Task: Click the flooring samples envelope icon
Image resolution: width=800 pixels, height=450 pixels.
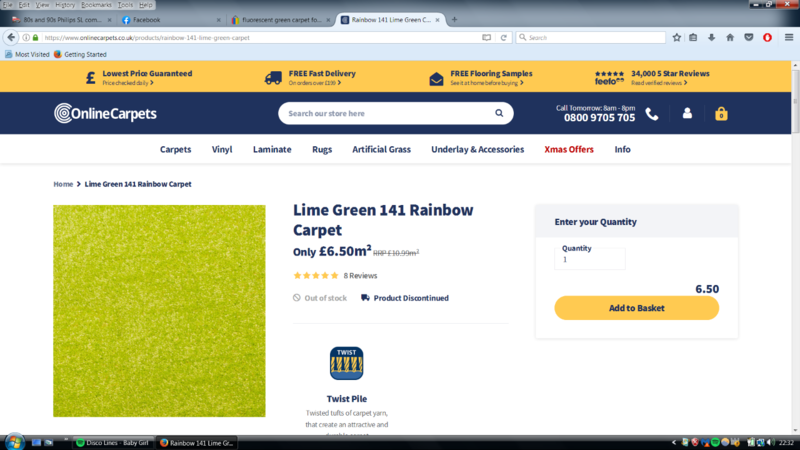Action: pyautogui.click(x=436, y=79)
